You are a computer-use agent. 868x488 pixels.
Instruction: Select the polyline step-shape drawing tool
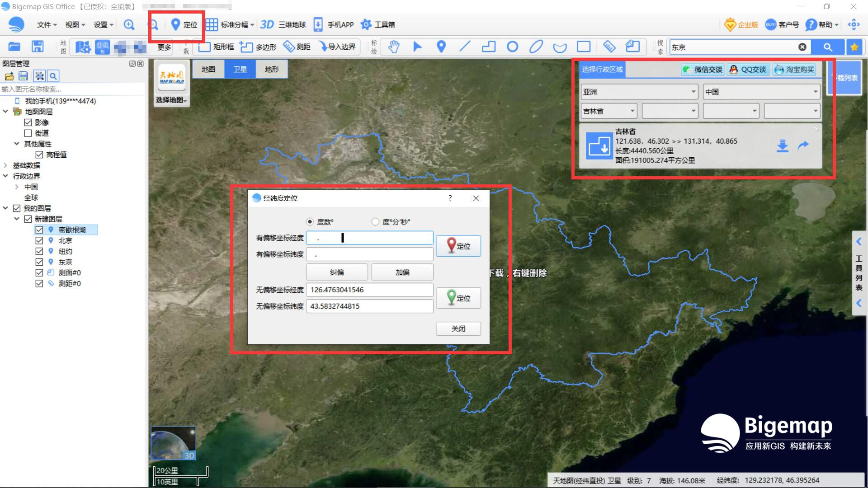pos(489,47)
